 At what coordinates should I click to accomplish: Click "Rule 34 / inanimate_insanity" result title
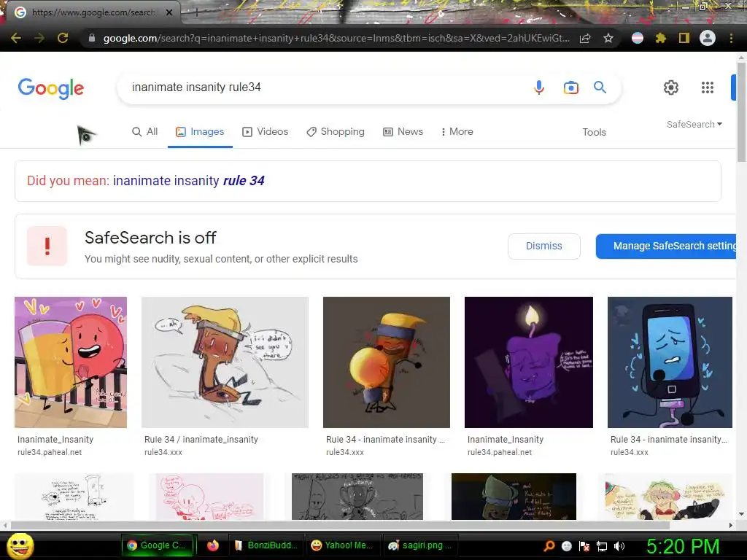point(201,439)
